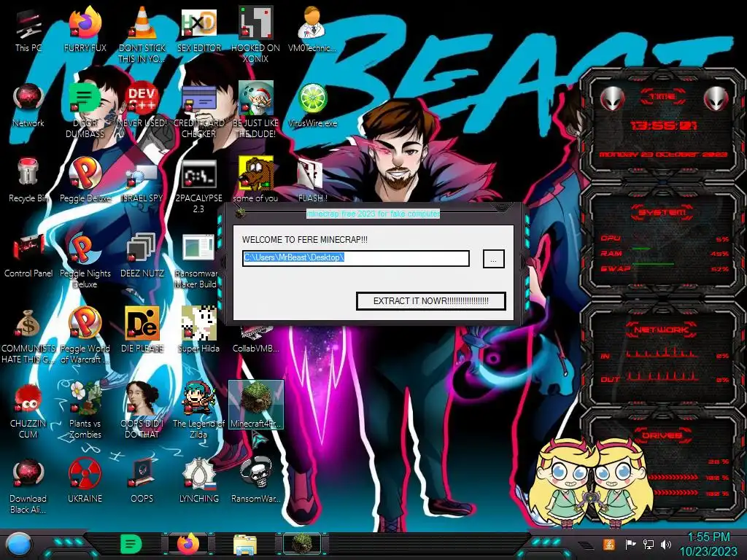
Task: Click the DRIVES gadget header
Action: click(x=662, y=435)
